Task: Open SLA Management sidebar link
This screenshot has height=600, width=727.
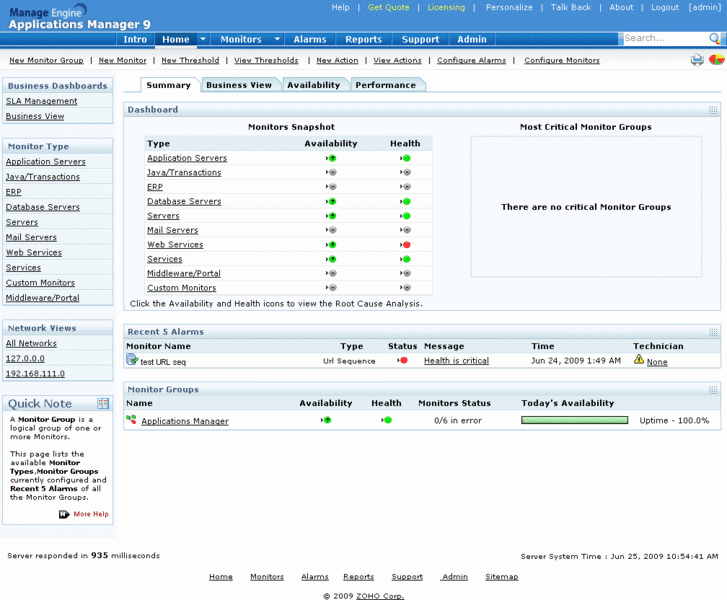Action: coord(42,101)
